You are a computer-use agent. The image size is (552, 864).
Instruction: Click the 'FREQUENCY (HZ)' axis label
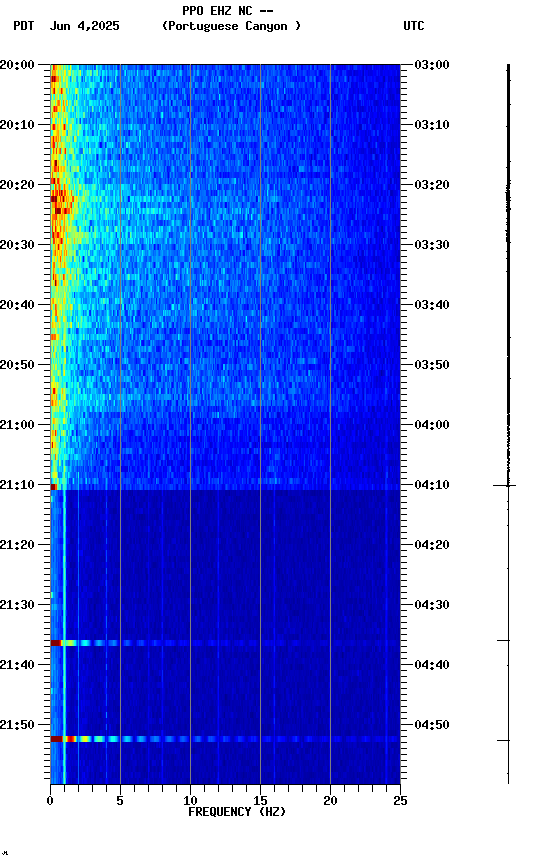click(x=237, y=812)
